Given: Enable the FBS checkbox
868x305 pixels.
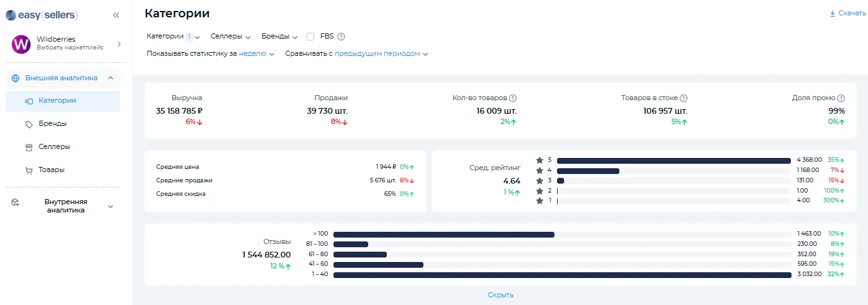Looking at the screenshot, I should pos(310,37).
